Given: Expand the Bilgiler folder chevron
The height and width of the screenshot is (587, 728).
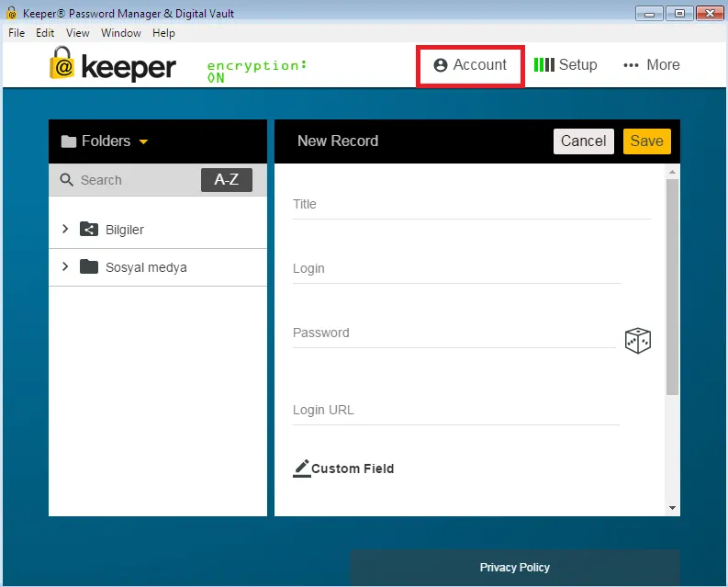Looking at the screenshot, I should (65, 229).
